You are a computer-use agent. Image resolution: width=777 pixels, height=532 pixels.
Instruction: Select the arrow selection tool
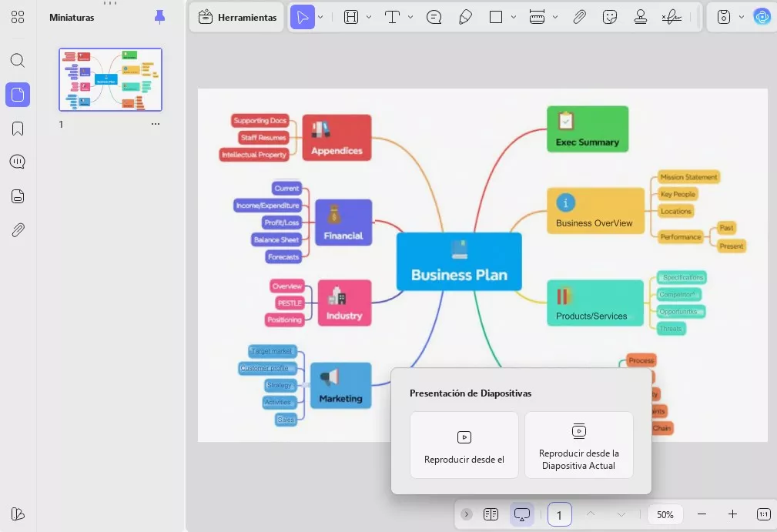coord(303,18)
